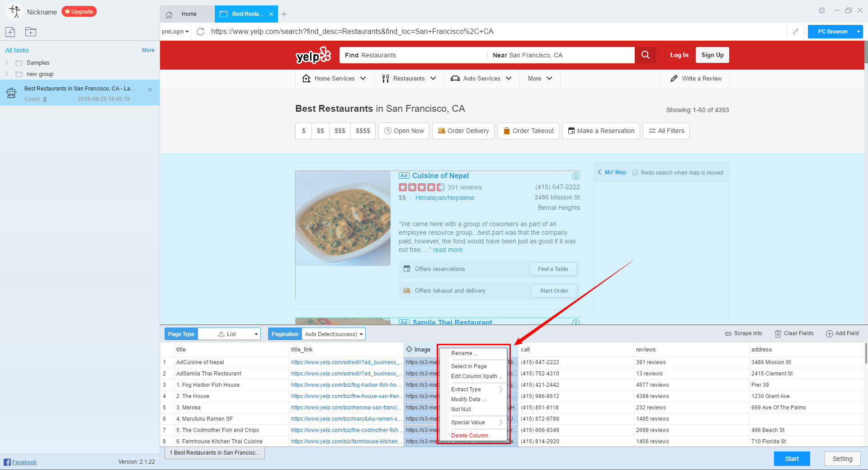Image resolution: width=868 pixels, height=470 pixels.
Task: Choose Delete Column in context menu
Action: tap(473, 436)
